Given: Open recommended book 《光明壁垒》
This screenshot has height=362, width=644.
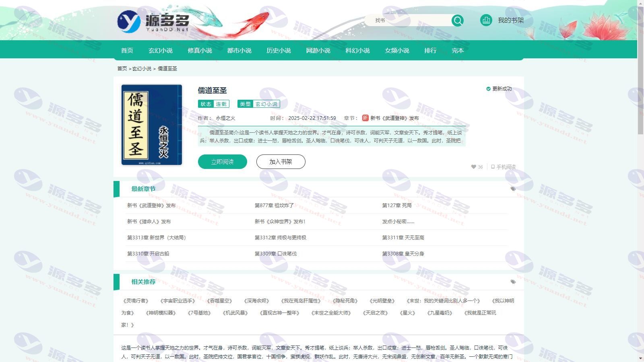Looking at the screenshot, I should [x=382, y=301].
